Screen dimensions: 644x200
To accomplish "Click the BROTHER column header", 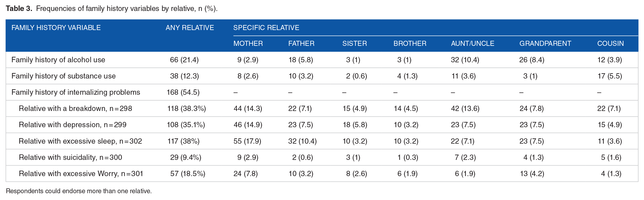I will click(x=410, y=43).
